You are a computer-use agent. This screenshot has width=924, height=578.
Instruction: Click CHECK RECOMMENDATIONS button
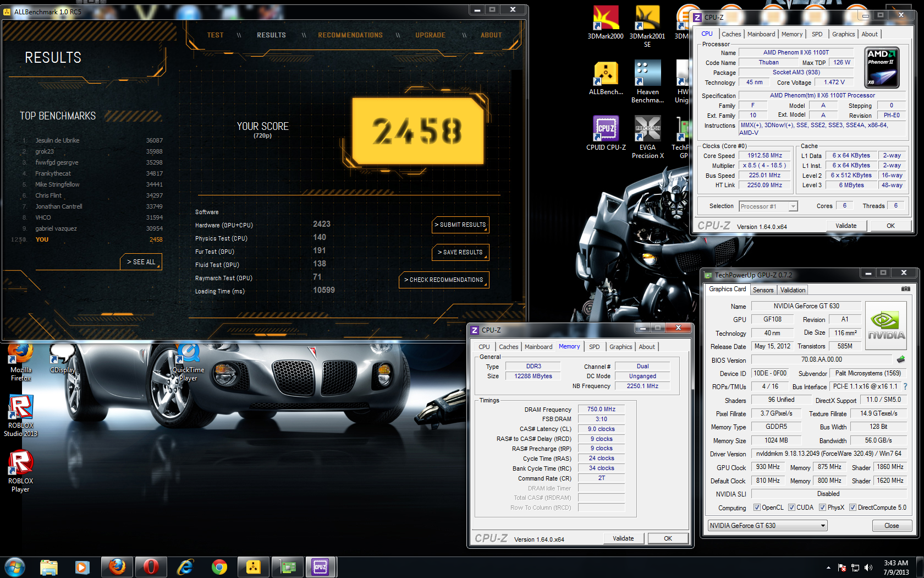pyautogui.click(x=444, y=280)
